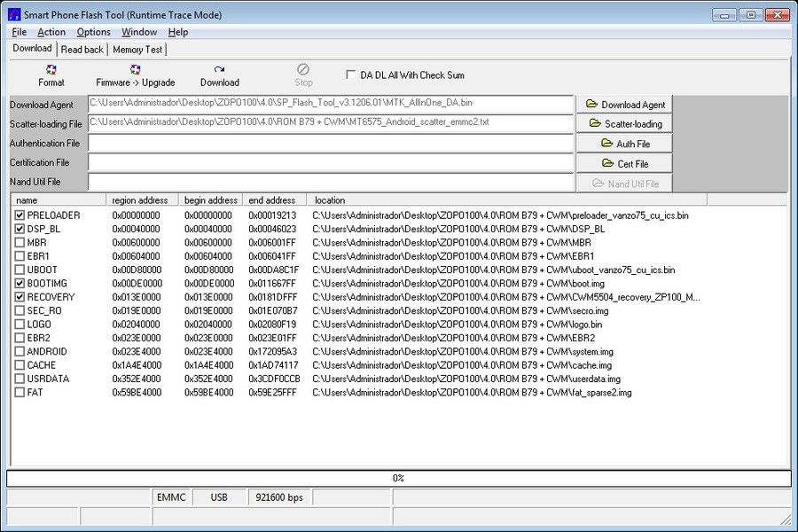The image size is (798, 532).
Task: Check the UBOOT partition checkbox
Action: pos(20,270)
